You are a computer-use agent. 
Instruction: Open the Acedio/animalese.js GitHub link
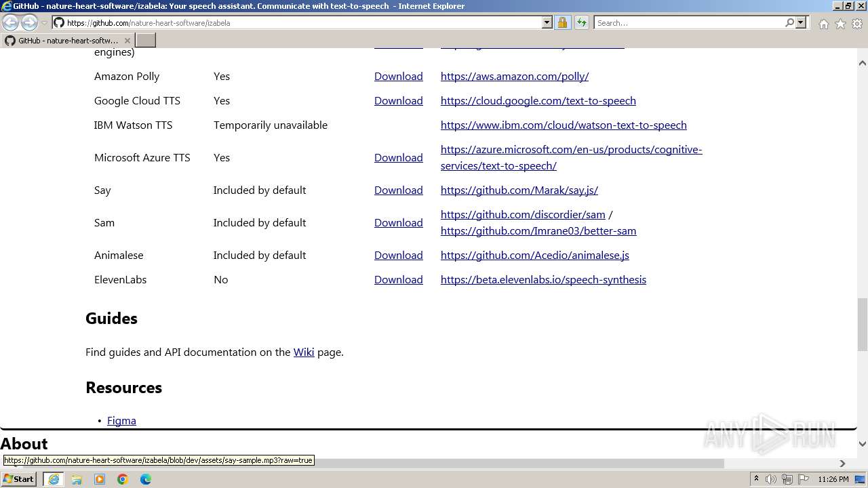(535, 256)
